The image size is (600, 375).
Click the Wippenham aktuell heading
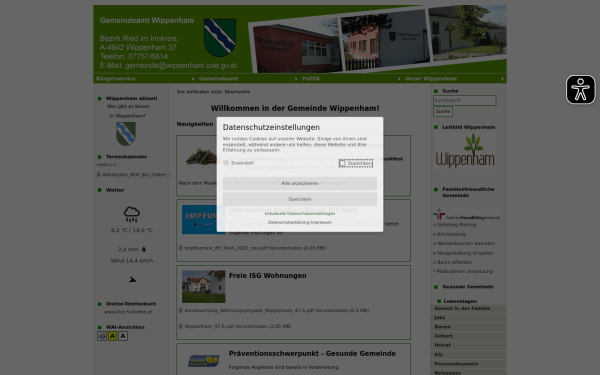tap(131, 98)
